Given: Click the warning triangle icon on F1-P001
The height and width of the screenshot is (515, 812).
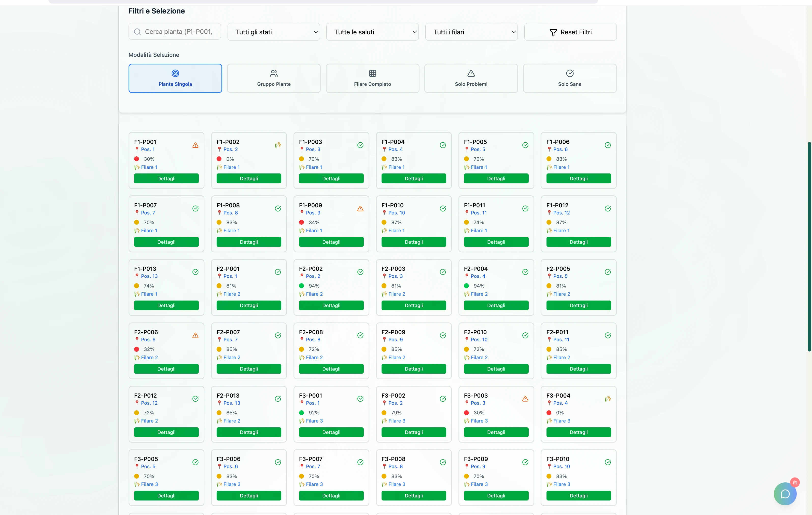Looking at the screenshot, I should click(x=195, y=145).
